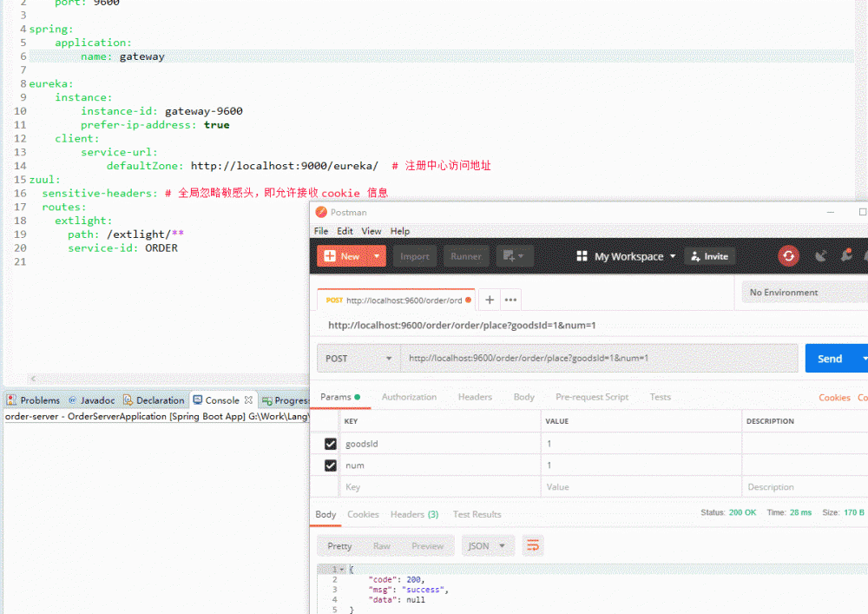Screen dimensions: 868x614
Task: Click the ellipsis icon on request tab bar
Action: point(510,299)
